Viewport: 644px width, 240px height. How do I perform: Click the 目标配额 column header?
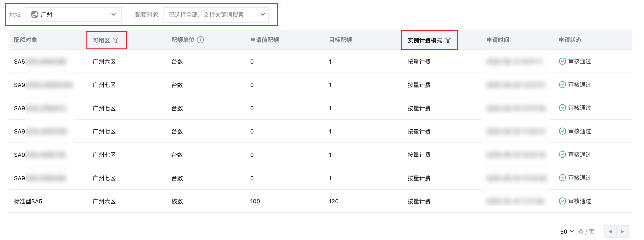click(340, 40)
